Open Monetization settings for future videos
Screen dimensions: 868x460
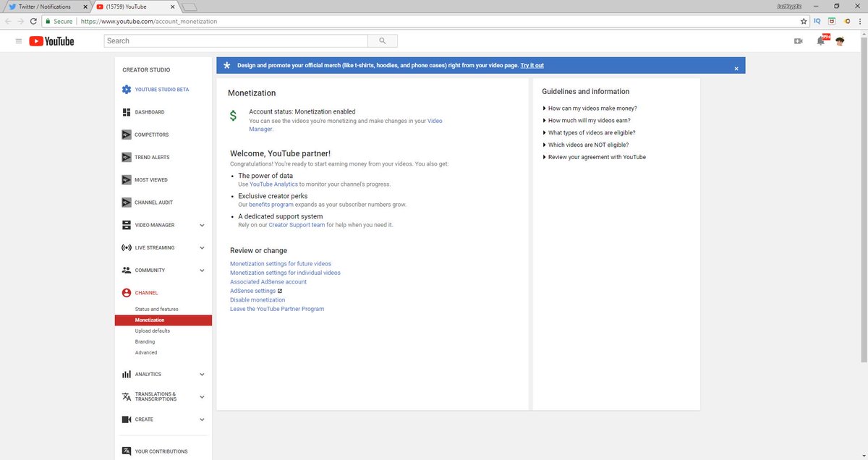point(281,264)
